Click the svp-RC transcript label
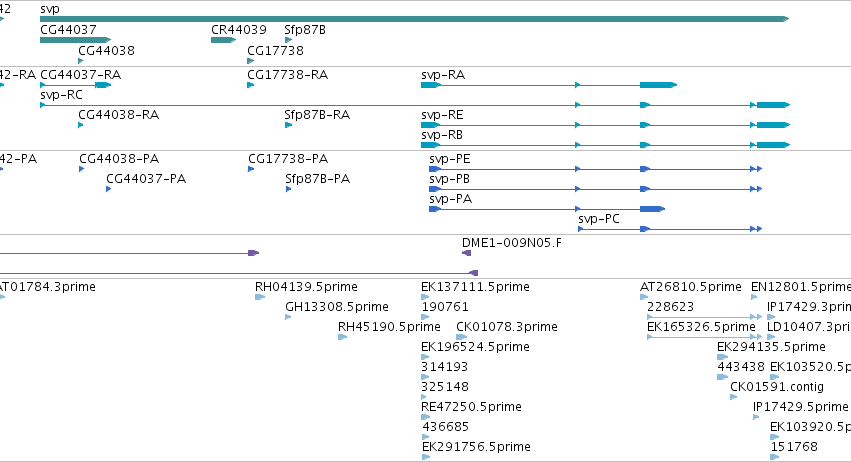The image size is (851, 462). click(61, 95)
